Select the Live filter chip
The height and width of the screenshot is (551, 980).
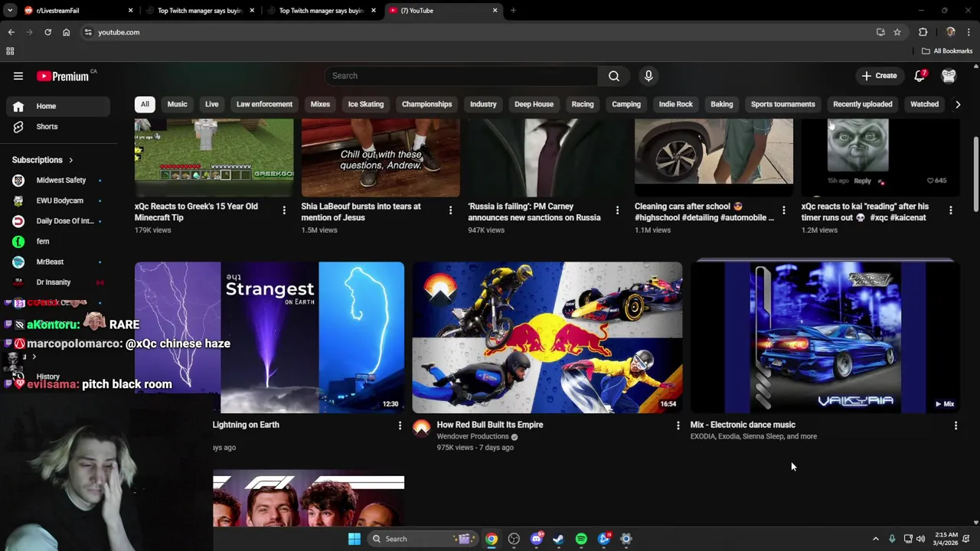pos(211,104)
